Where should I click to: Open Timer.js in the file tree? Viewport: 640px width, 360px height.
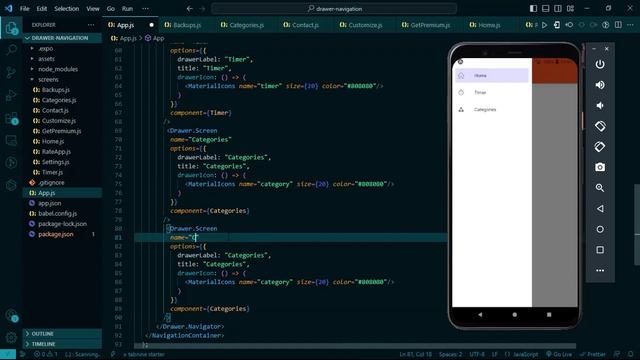tap(52, 172)
